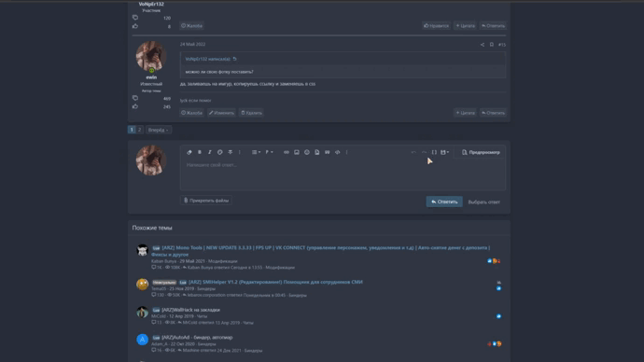The height and width of the screenshot is (362, 644).
Task: Insert code block with the code icon
Action: pyautogui.click(x=338, y=152)
